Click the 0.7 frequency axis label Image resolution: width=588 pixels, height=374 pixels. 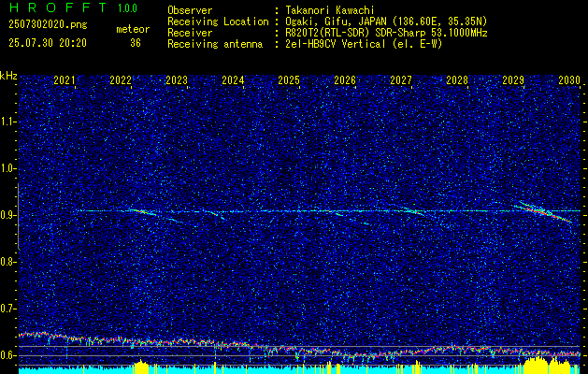point(7,309)
